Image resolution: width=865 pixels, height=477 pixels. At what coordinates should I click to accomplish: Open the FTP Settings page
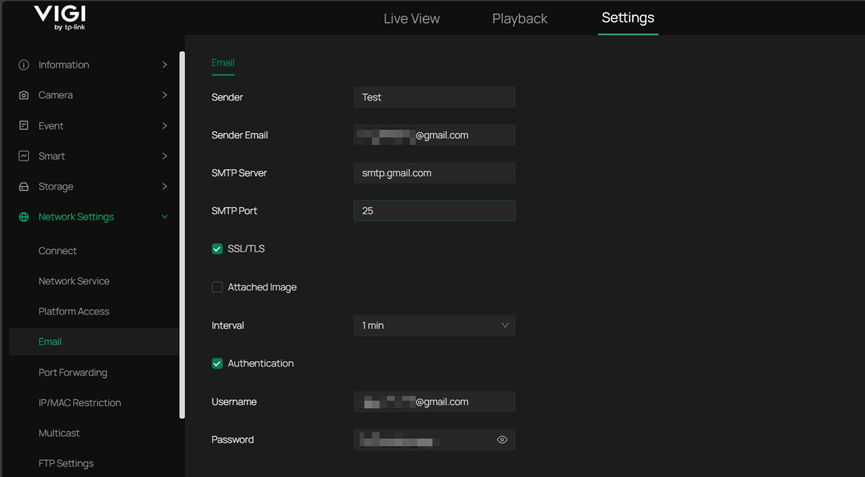pyautogui.click(x=66, y=464)
